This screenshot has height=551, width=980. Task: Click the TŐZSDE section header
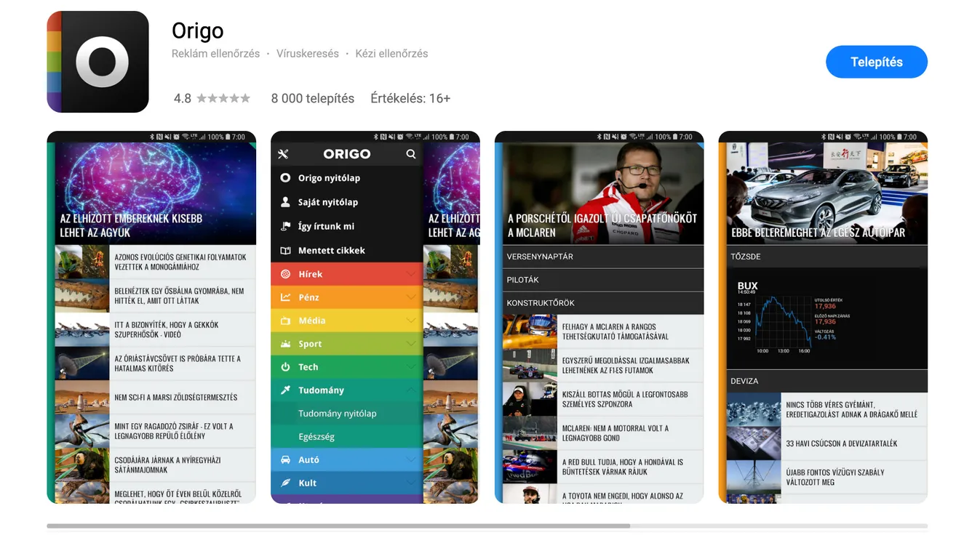827,257
